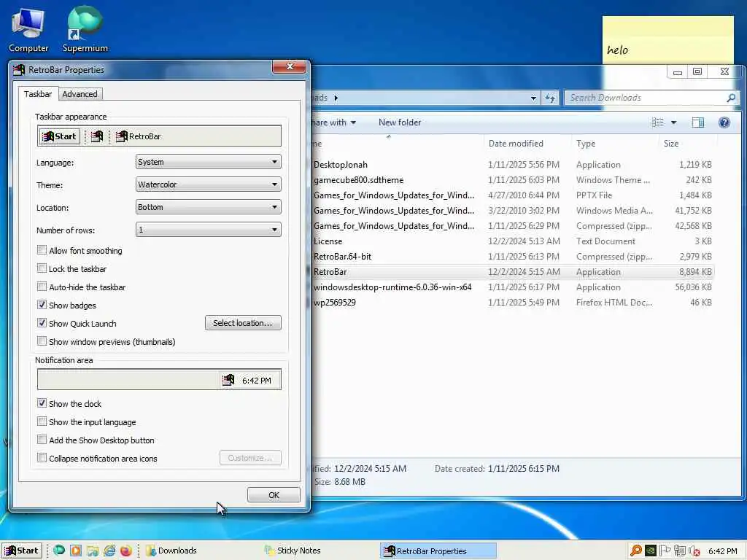Click the network tray icon
The height and width of the screenshot is (560, 747).
click(x=679, y=551)
